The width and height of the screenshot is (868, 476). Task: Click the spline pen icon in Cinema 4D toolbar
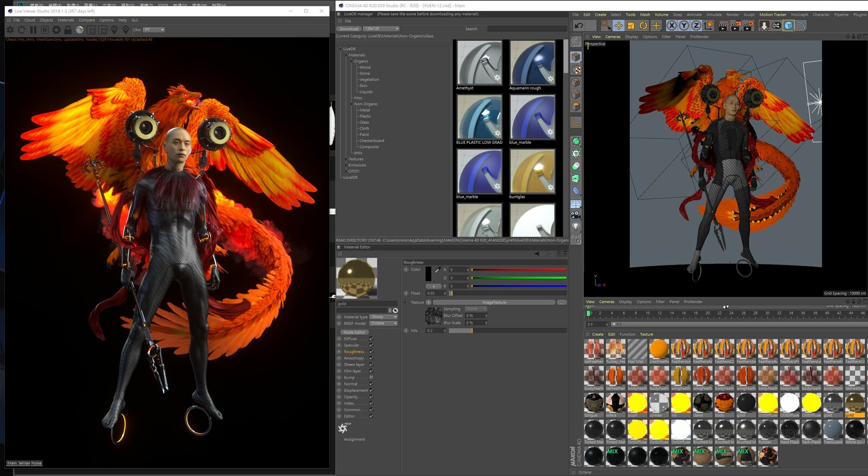(801, 25)
